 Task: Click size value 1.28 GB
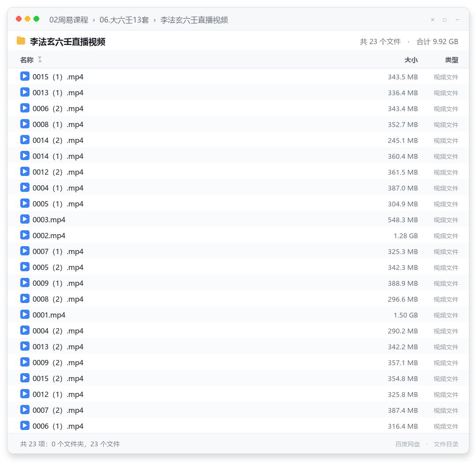tap(405, 236)
